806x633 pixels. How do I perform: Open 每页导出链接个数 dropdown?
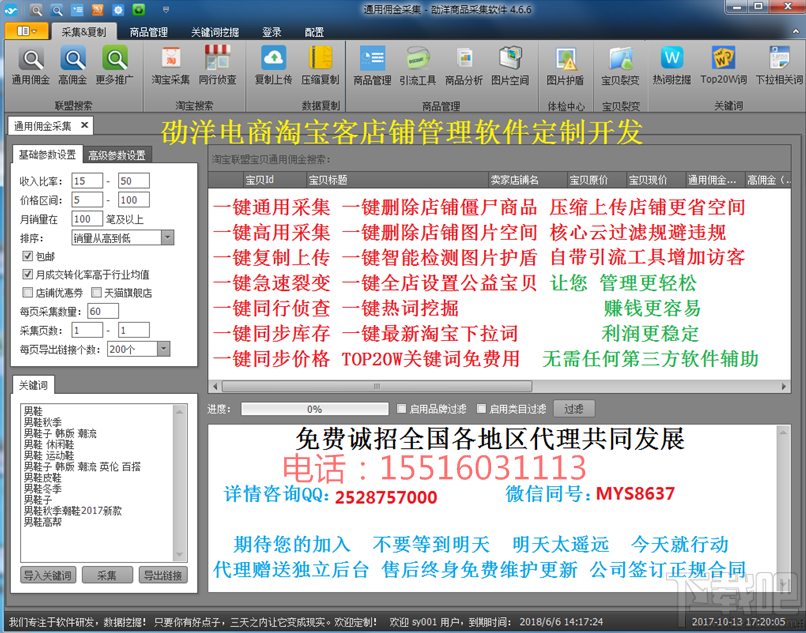[x=163, y=349]
